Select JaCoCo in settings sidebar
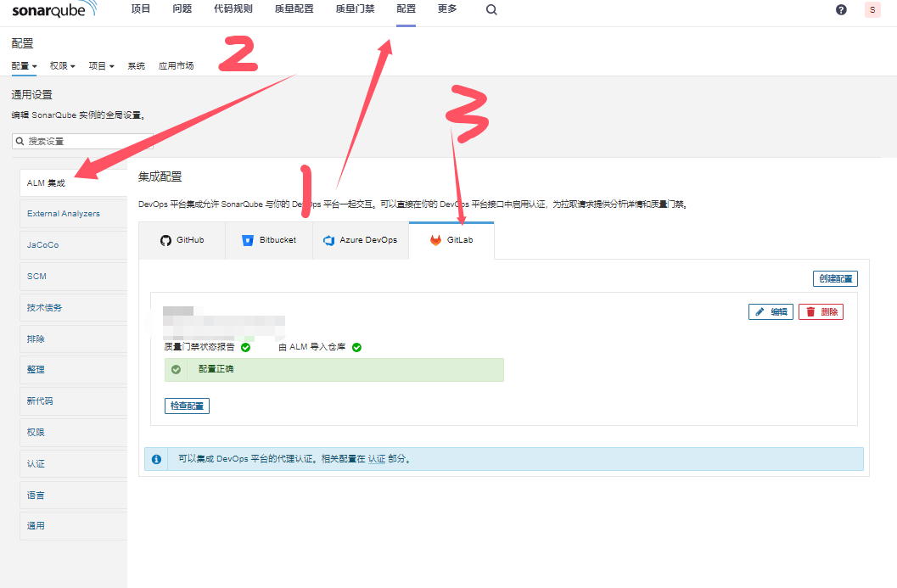The height and width of the screenshot is (588, 897). tap(74, 245)
